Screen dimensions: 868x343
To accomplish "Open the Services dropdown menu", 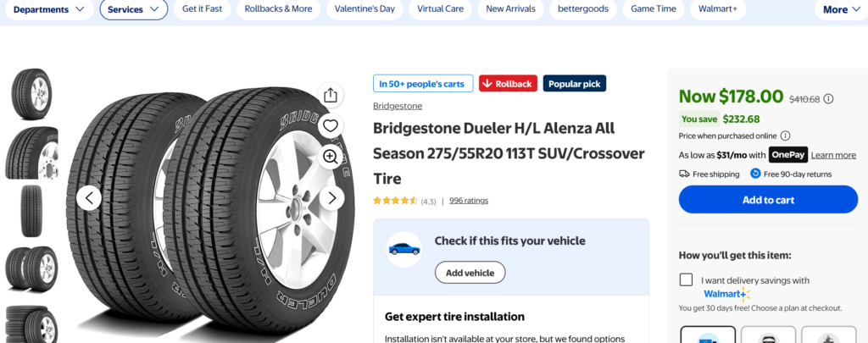I will pos(133,9).
